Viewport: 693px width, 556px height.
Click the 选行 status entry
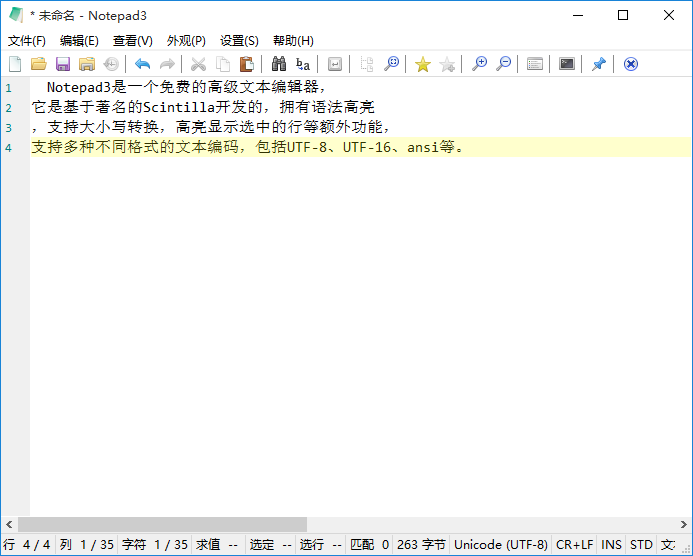(x=321, y=545)
